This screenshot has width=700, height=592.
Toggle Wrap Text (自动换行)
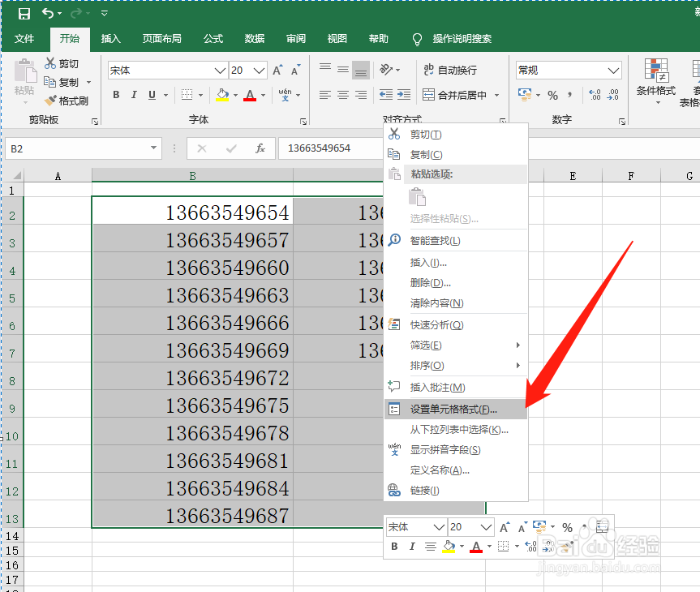click(x=450, y=70)
